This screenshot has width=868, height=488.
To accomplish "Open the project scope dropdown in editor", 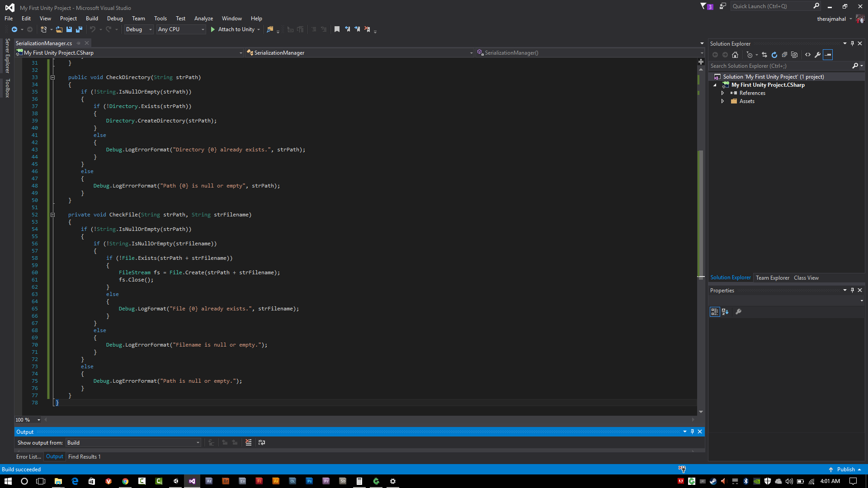I will [x=129, y=53].
